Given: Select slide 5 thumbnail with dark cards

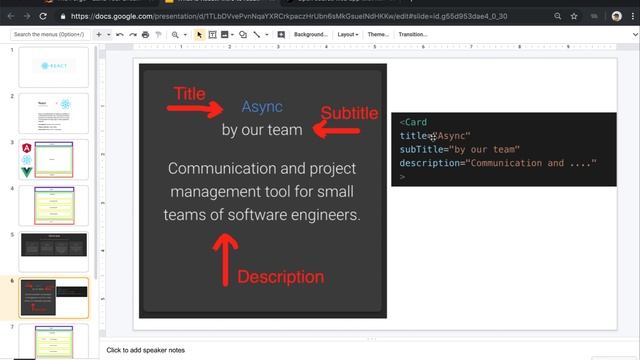Looking at the screenshot, I should click(53, 251).
